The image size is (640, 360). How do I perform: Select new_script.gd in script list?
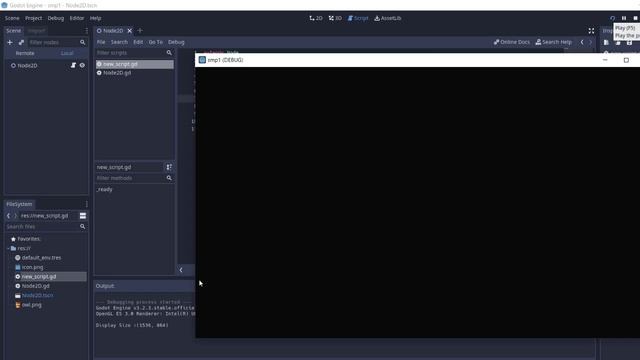(x=135, y=64)
